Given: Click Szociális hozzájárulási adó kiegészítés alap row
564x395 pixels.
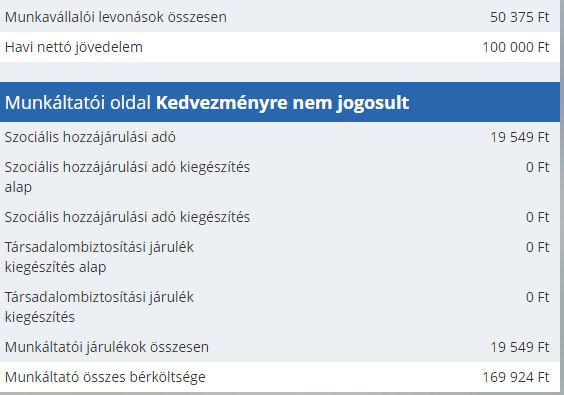Looking at the screenshot, I should coord(280,177).
